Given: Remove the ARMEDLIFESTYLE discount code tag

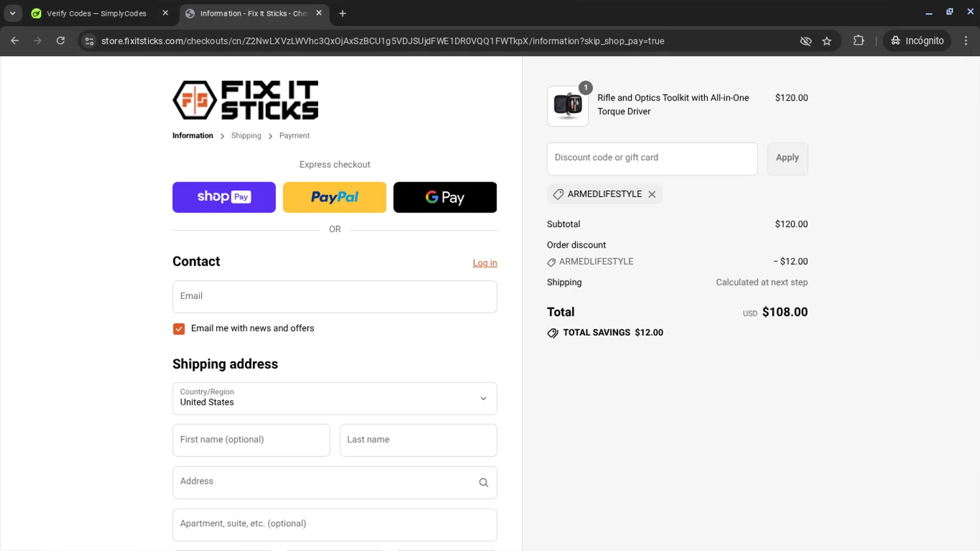Looking at the screenshot, I should [651, 194].
